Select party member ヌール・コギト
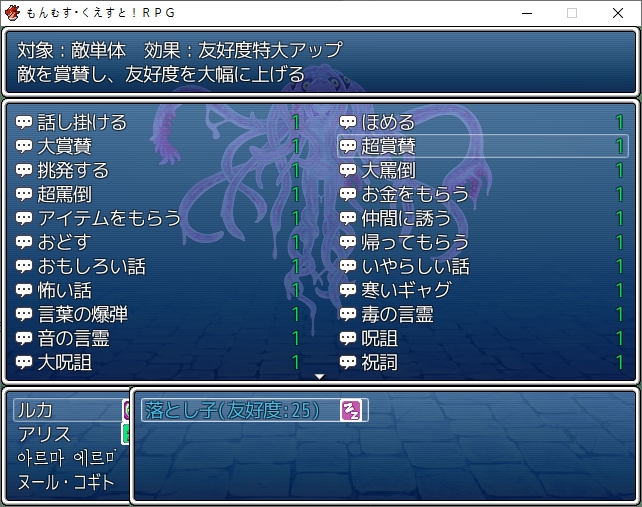Image resolution: width=642 pixels, height=507 pixels. (x=66, y=482)
